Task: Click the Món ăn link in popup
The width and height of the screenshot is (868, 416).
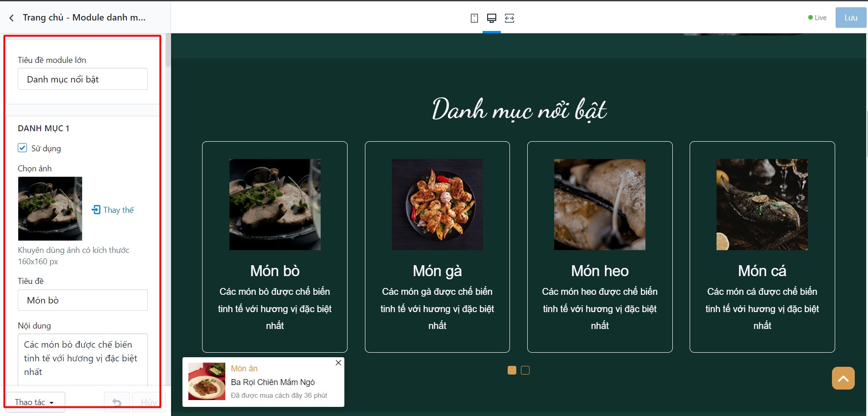Action: (x=244, y=368)
